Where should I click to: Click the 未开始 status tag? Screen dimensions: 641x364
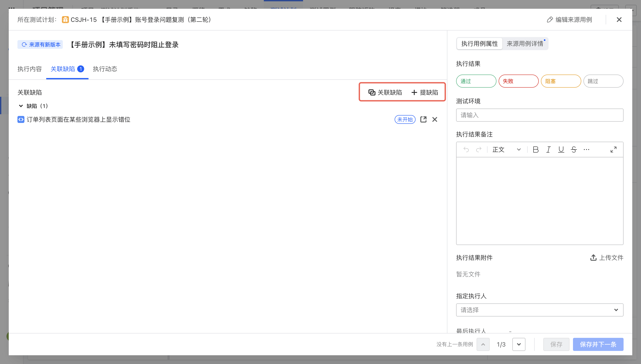click(x=405, y=119)
